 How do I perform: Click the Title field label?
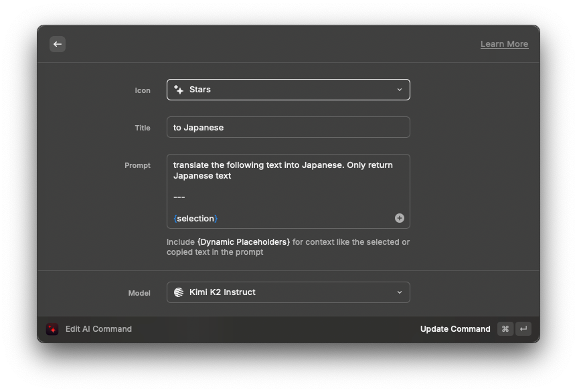pyautogui.click(x=143, y=128)
